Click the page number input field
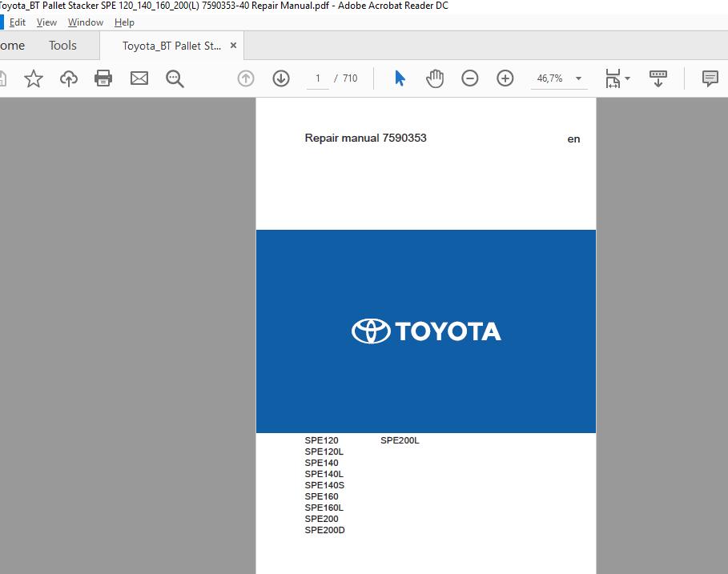This screenshot has height=574, width=728. [x=317, y=78]
